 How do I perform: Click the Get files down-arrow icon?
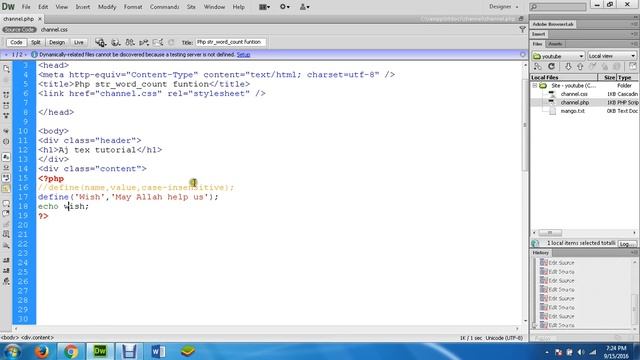pyautogui.click(x=568, y=67)
